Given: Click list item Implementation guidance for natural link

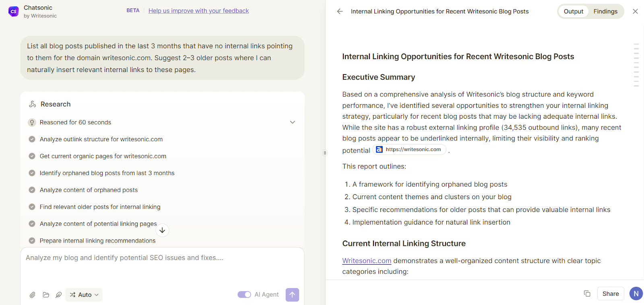Looking at the screenshot, I should pyautogui.click(x=431, y=222).
